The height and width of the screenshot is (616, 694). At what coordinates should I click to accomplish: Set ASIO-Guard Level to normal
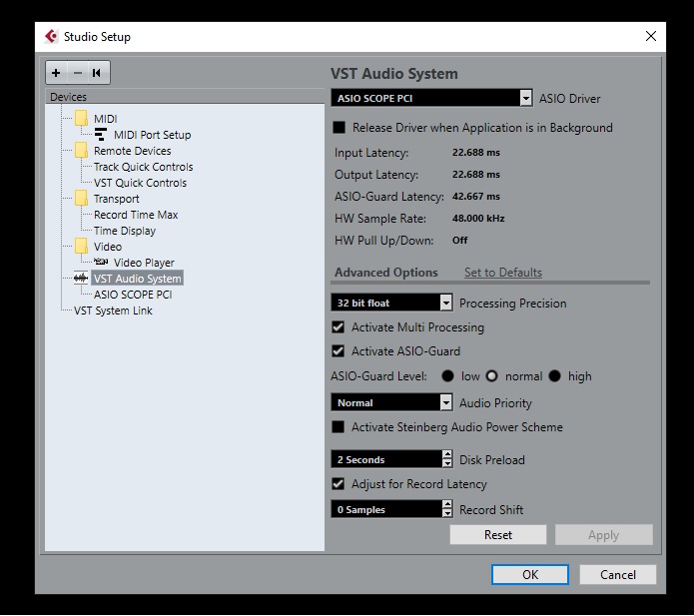491,376
